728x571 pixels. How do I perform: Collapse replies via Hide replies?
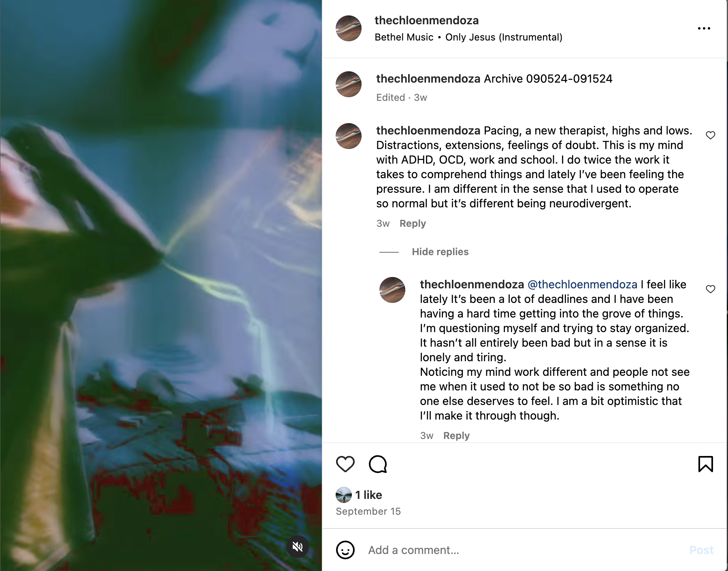[440, 252]
